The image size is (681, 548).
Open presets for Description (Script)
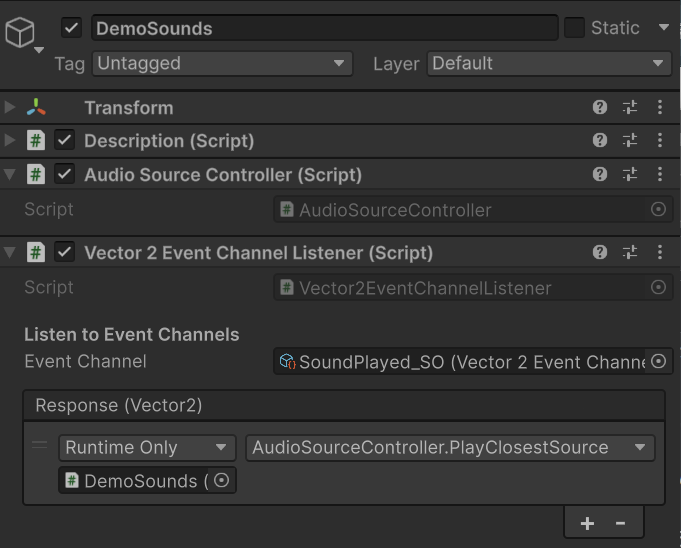(x=630, y=140)
